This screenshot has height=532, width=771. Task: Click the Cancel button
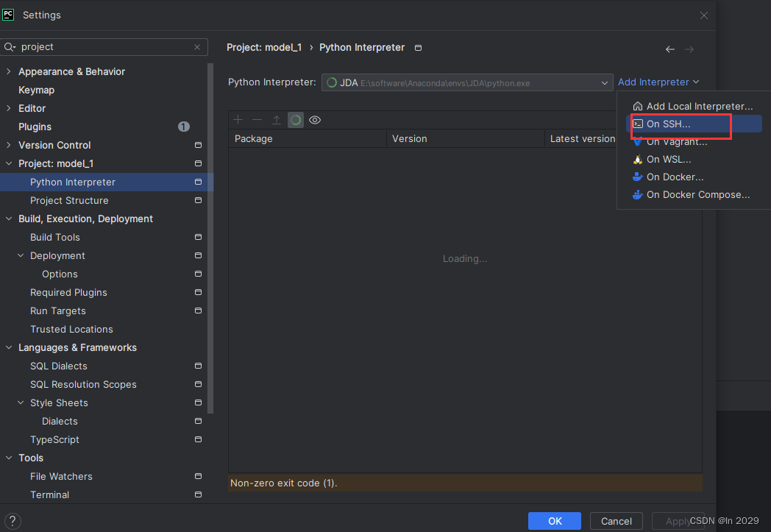point(616,521)
